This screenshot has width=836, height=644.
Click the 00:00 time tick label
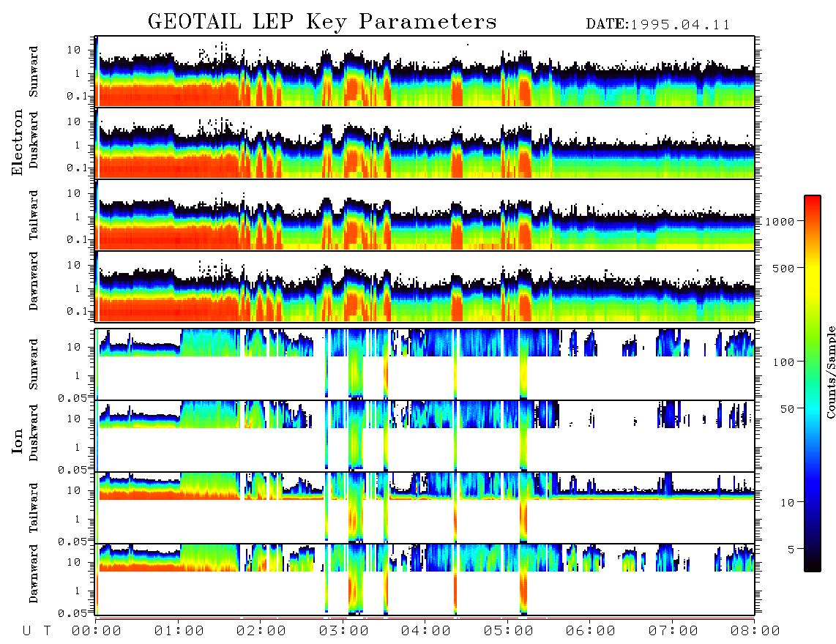[97, 631]
